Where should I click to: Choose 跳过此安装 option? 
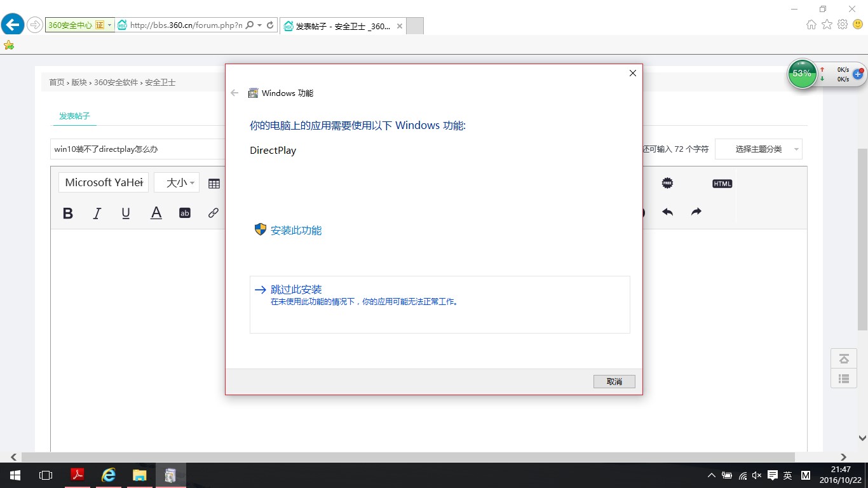pos(440,304)
